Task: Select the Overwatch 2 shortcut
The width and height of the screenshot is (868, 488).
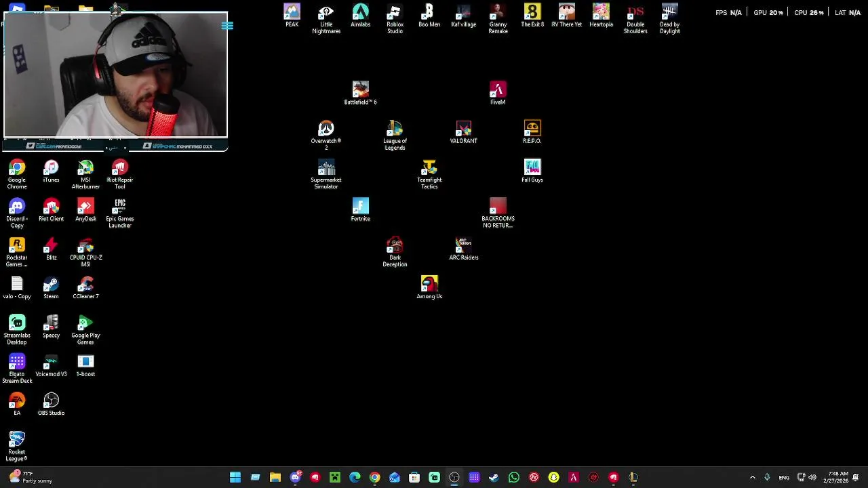Action: point(326,136)
